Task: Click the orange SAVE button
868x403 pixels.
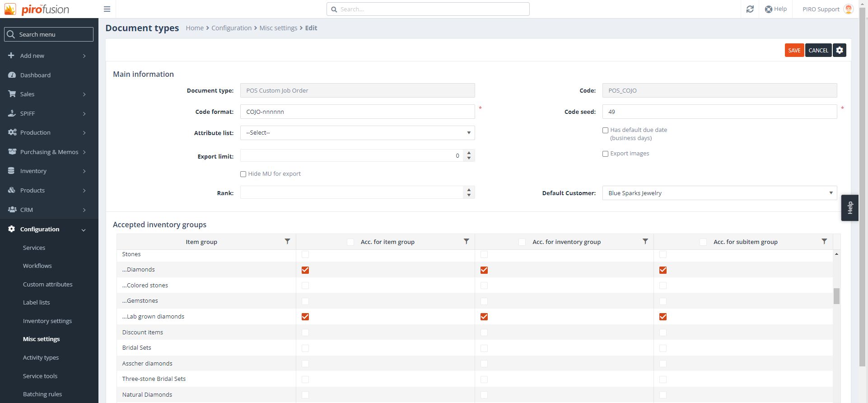Action: pyautogui.click(x=794, y=50)
